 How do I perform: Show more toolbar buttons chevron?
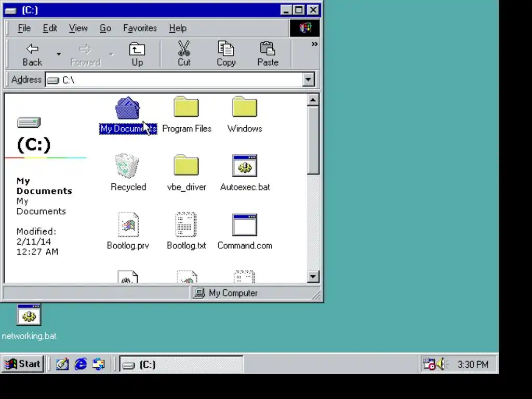pos(314,44)
